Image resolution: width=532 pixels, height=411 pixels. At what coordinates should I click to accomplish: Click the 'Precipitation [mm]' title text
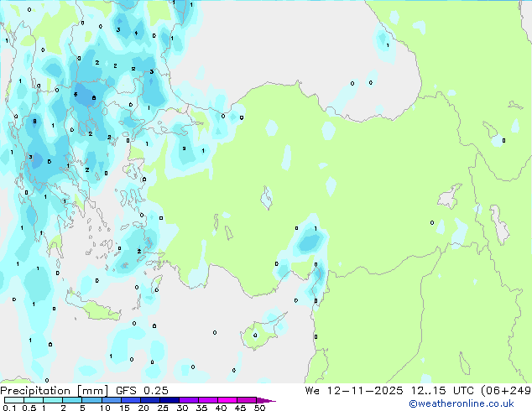coord(55,391)
